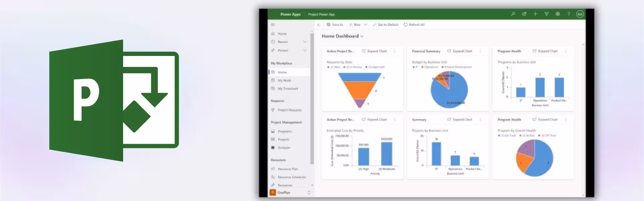The width and height of the screenshot is (644, 201).
Task: Open the Home Dashboard selector dropdown
Action: [x=342, y=36]
